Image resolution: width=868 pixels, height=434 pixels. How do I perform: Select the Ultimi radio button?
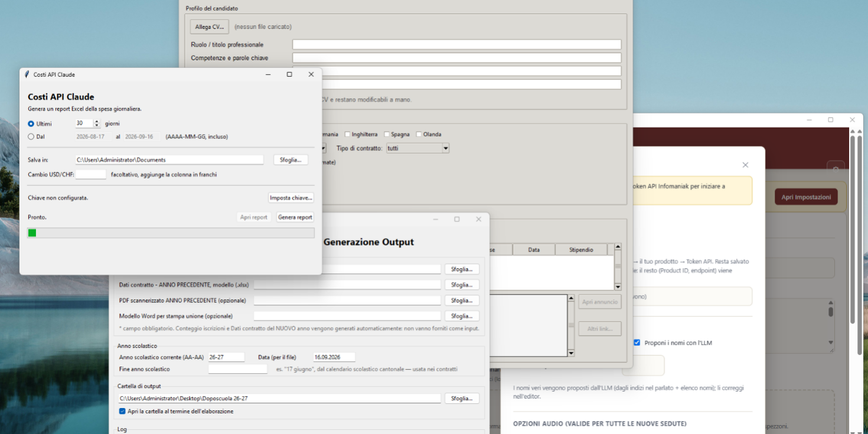[31, 123]
